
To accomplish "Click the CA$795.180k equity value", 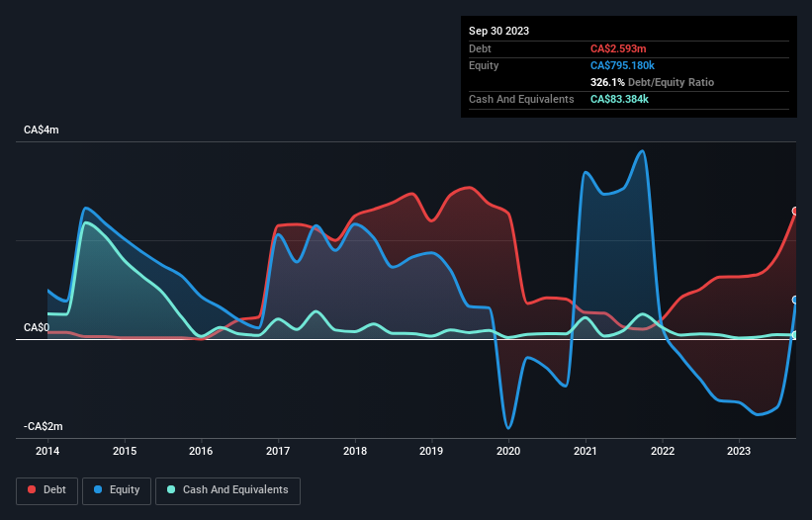I will coord(622,65).
